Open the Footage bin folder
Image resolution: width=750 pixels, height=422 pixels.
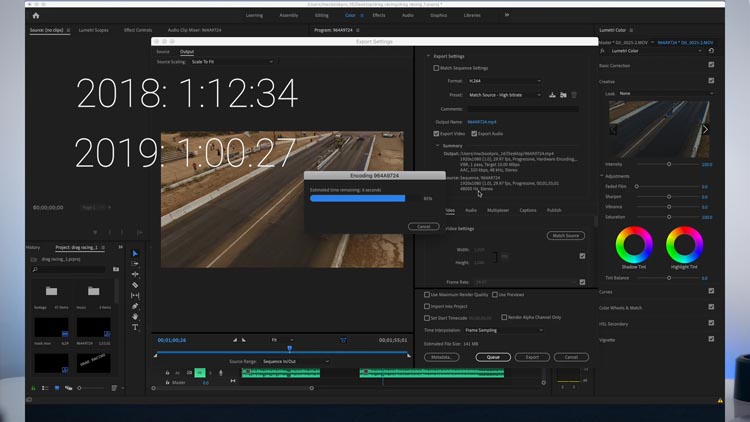pyautogui.click(x=51, y=291)
